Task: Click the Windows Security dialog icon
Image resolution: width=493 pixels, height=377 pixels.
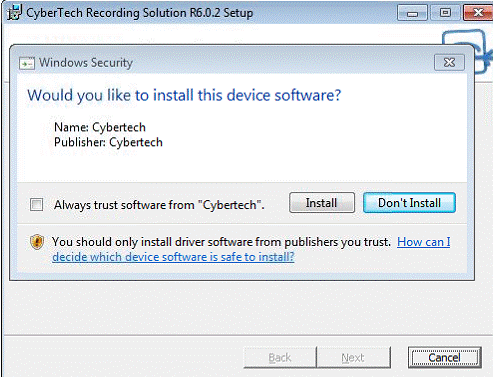Action: [27, 63]
